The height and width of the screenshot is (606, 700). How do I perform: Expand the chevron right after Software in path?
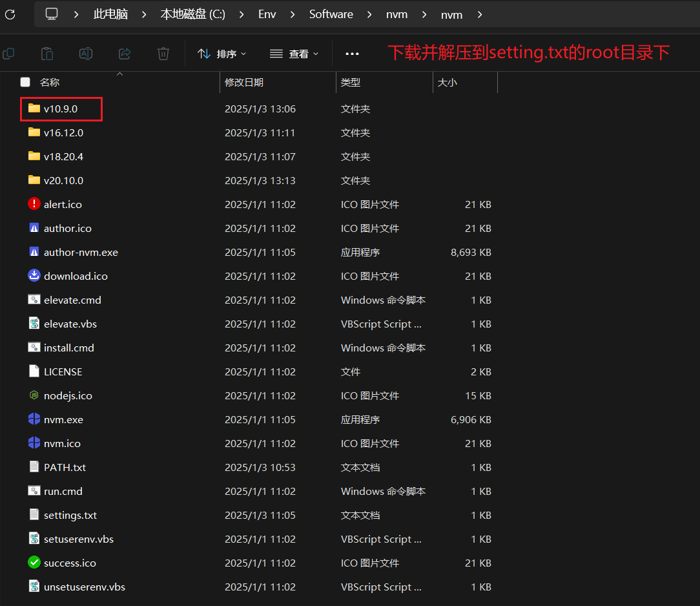[x=370, y=14]
